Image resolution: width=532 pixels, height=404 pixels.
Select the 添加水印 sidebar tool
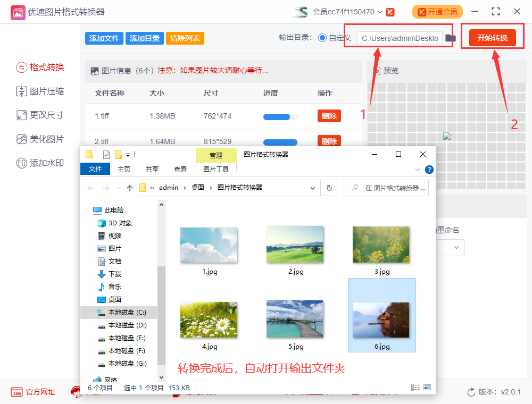[x=40, y=163]
